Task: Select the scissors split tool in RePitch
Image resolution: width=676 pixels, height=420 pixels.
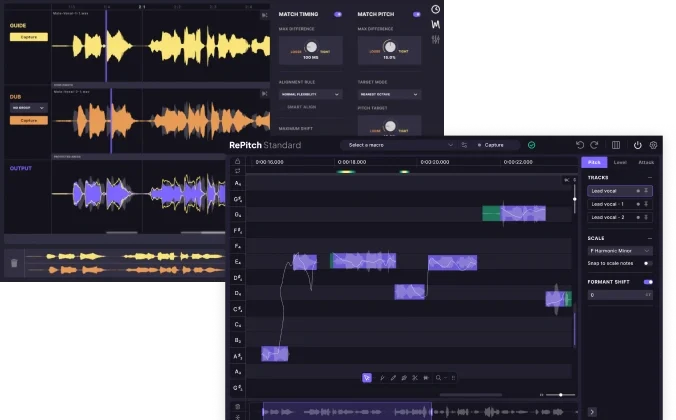Action: click(x=415, y=378)
